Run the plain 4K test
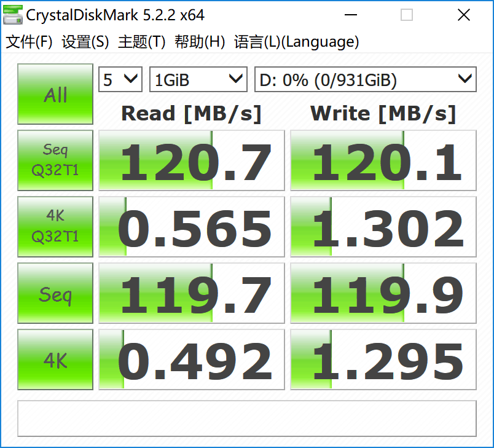This screenshot has width=494, height=448. tap(55, 360)
